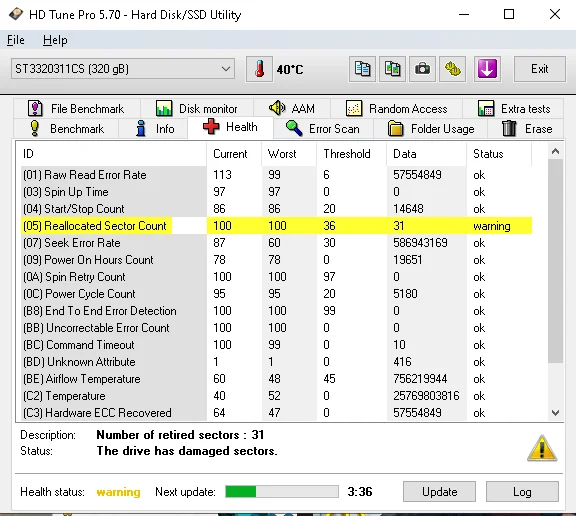
Task: Select the (B8) End To End Error Detection row
Action: [x=277, y=311]
